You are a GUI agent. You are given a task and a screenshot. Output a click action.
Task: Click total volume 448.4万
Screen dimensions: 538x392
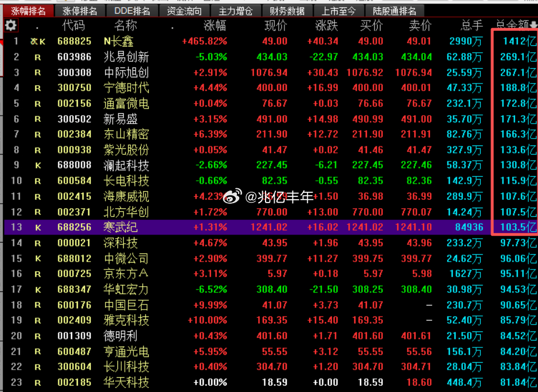tap(465, 382)
